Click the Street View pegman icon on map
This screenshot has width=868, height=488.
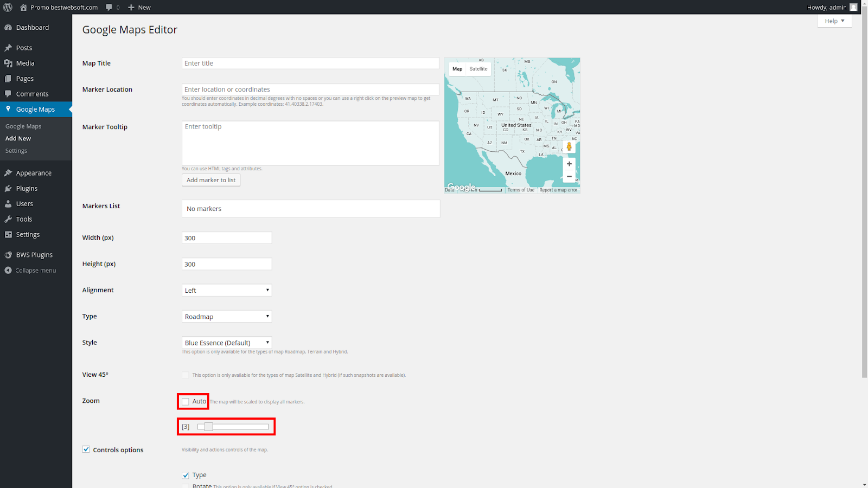[569, 146]
